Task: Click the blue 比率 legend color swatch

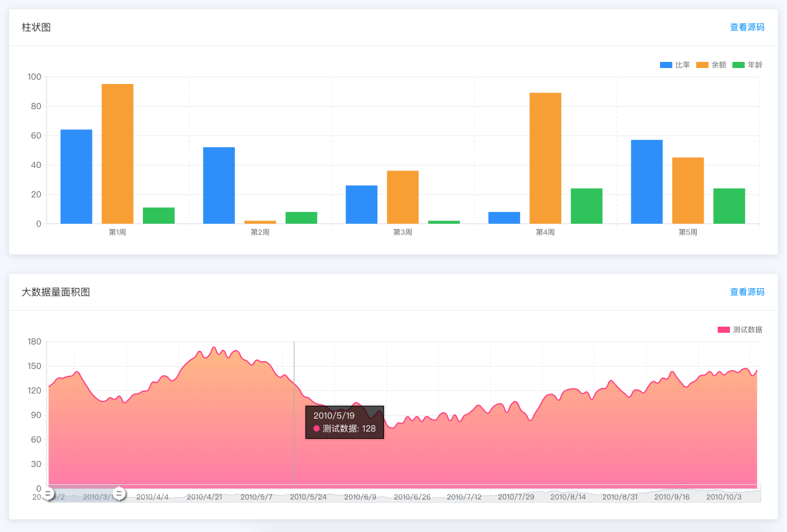Action: click(666, 65)
